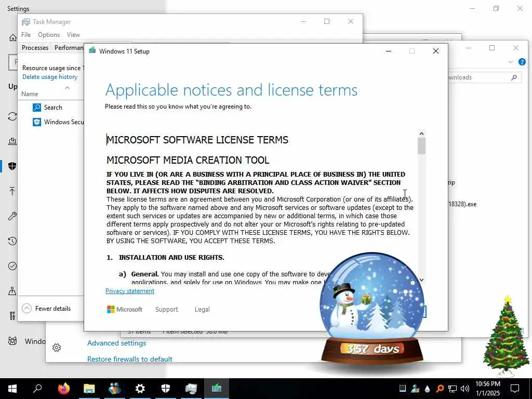Screen dimensions: 532x399
Task: Open taskbar Search
Action: (x=37, y=388)
